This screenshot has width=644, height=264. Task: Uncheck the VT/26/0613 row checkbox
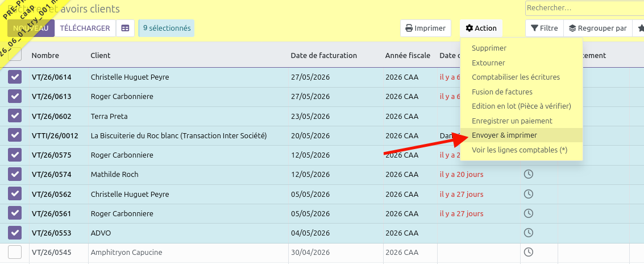tap(15, 96)
